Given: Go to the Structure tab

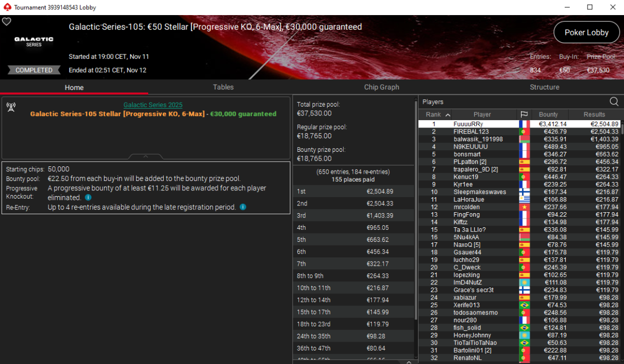Looking at the screenshot, I should tap(544, 87).
